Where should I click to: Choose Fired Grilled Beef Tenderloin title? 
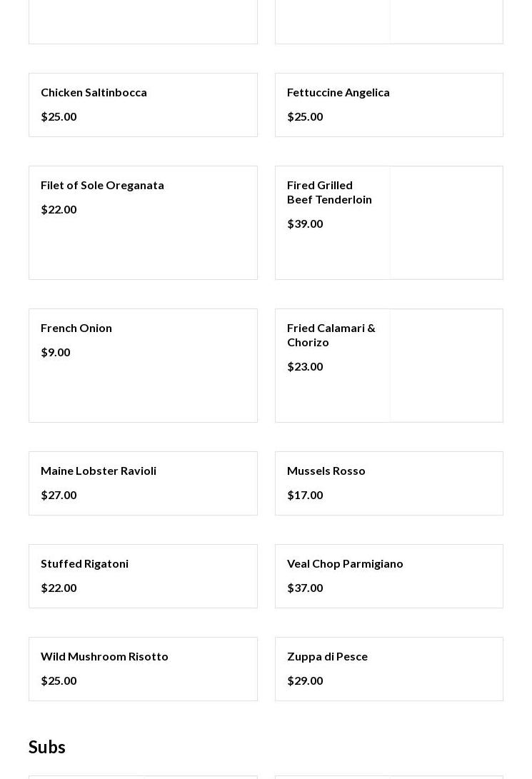click(x=329, y=192)
